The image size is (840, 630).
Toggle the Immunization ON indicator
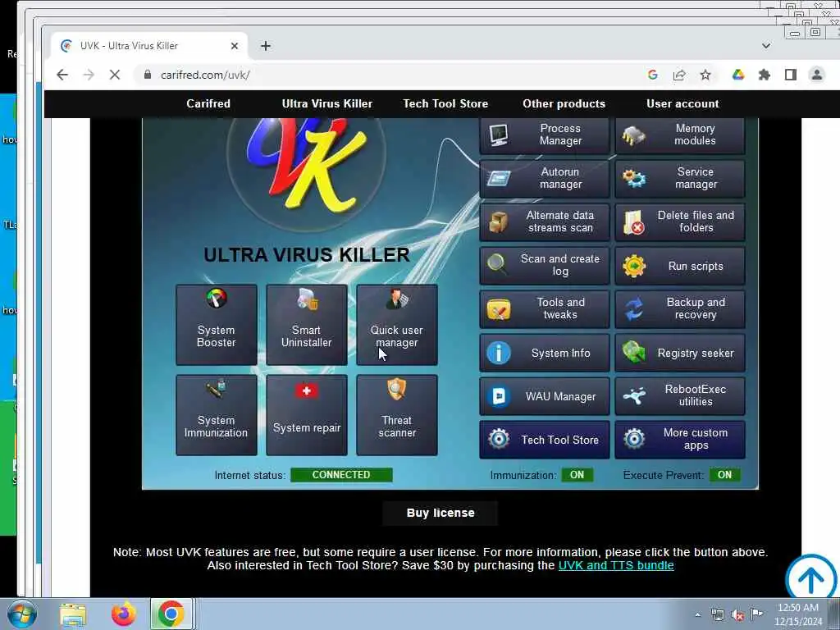577,475
